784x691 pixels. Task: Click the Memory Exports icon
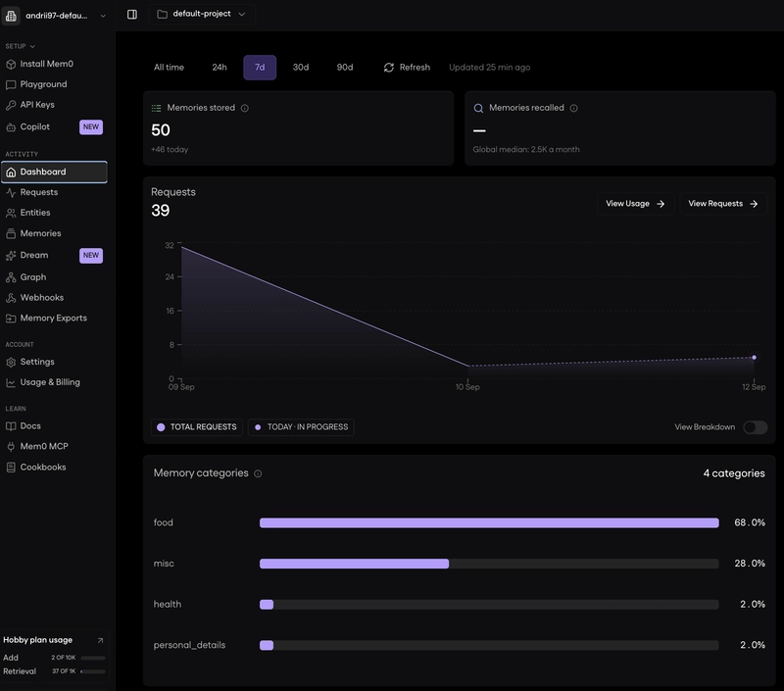11,319
